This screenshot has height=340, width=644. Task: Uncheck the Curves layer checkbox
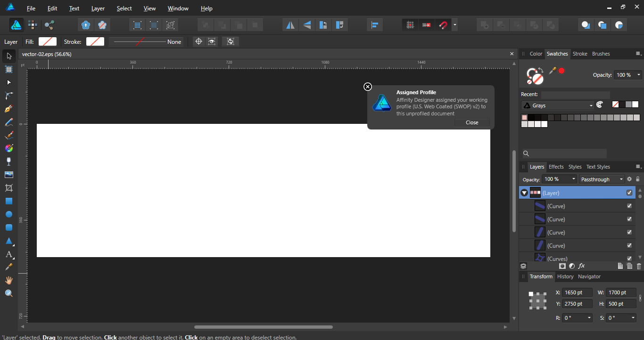tap(629, 259)
